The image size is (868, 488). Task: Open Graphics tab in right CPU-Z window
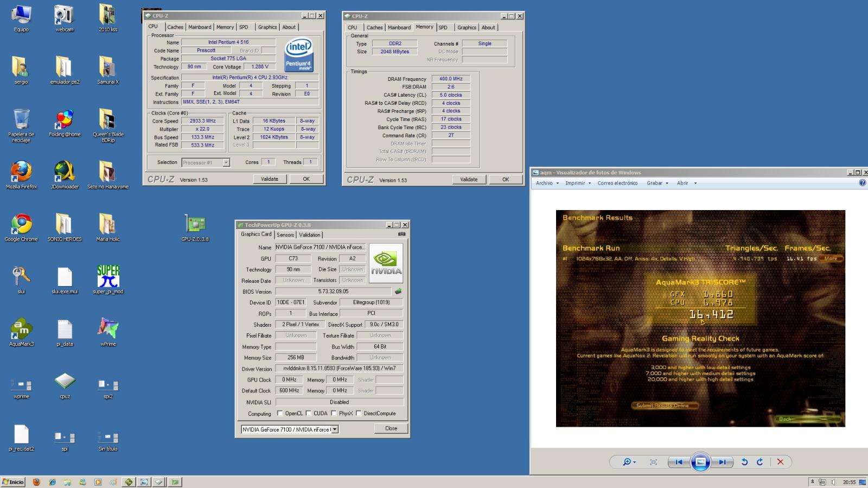[467, 28]
